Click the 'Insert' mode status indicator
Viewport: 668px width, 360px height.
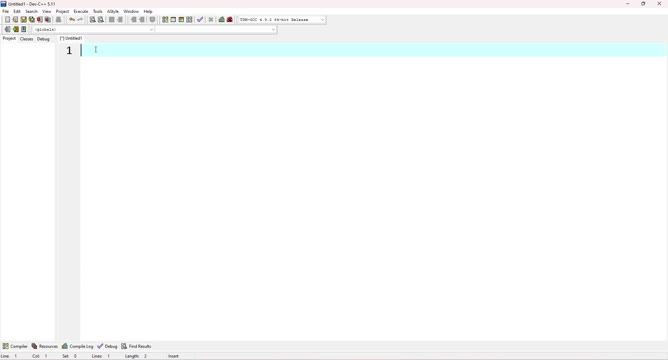click(x=173, y=356)
